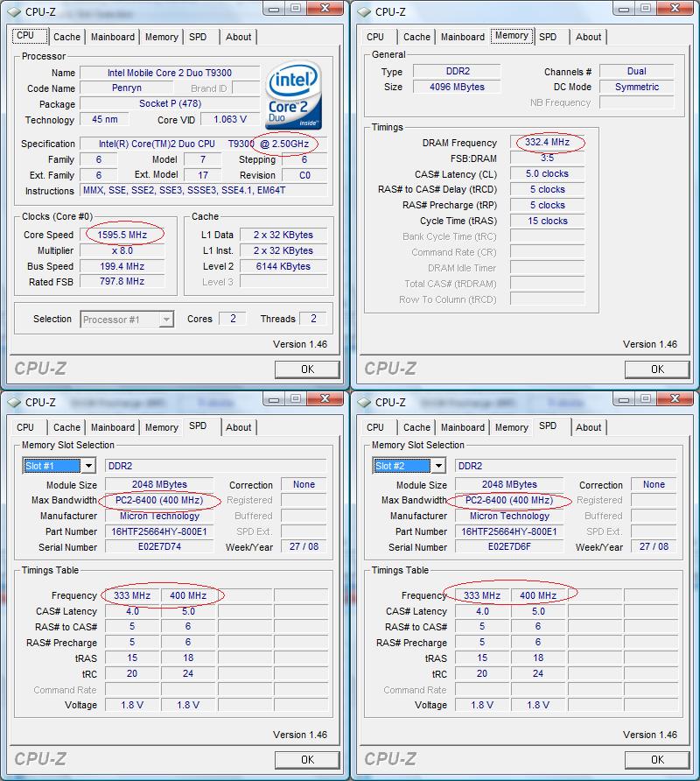Close the top-right CPU-Z Memory window
The image size is (700, 781).
[x=675, y=9]
